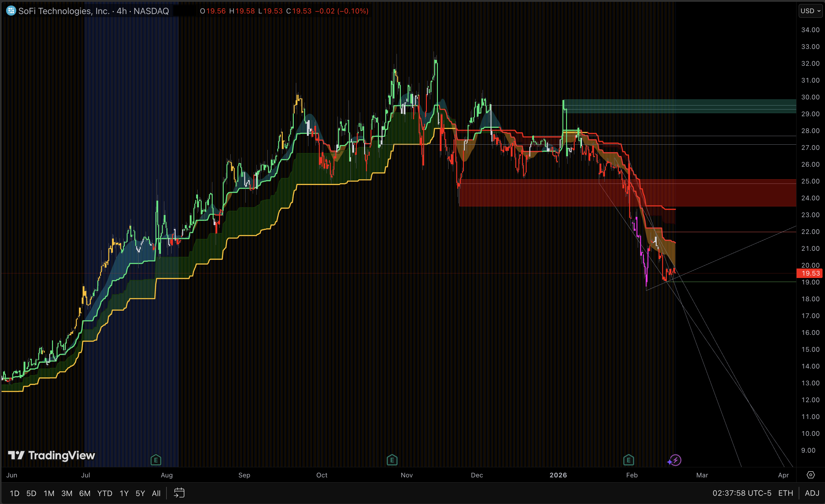Image resolution: width=825 pixels, height=504 pixels.
Task: Change the 4h interval in the chart title
Action: 121,11
